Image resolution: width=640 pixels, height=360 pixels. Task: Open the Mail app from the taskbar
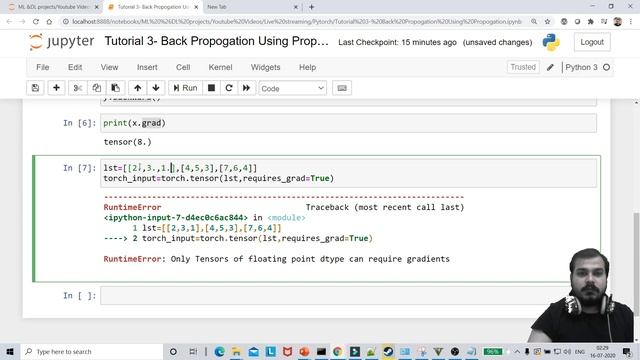pyautogui.click(x=253, y=351)
